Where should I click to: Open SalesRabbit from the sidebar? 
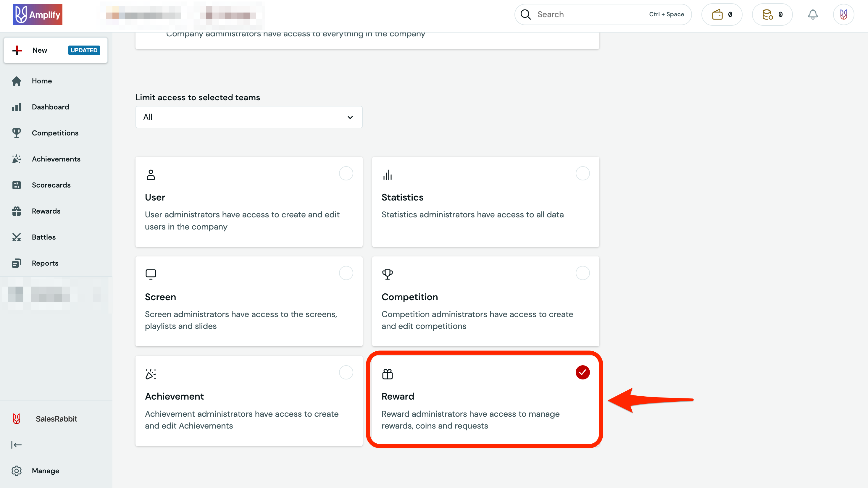tap(56, 418)
